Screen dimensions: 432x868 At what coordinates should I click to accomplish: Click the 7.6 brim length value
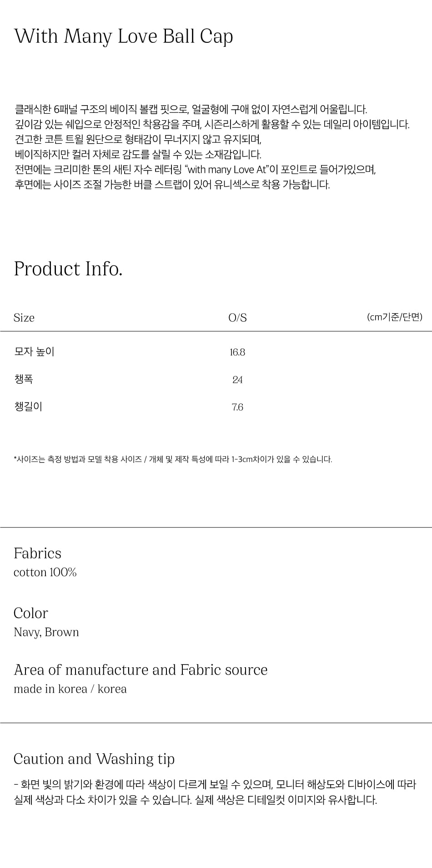click(x=237, y=407)
